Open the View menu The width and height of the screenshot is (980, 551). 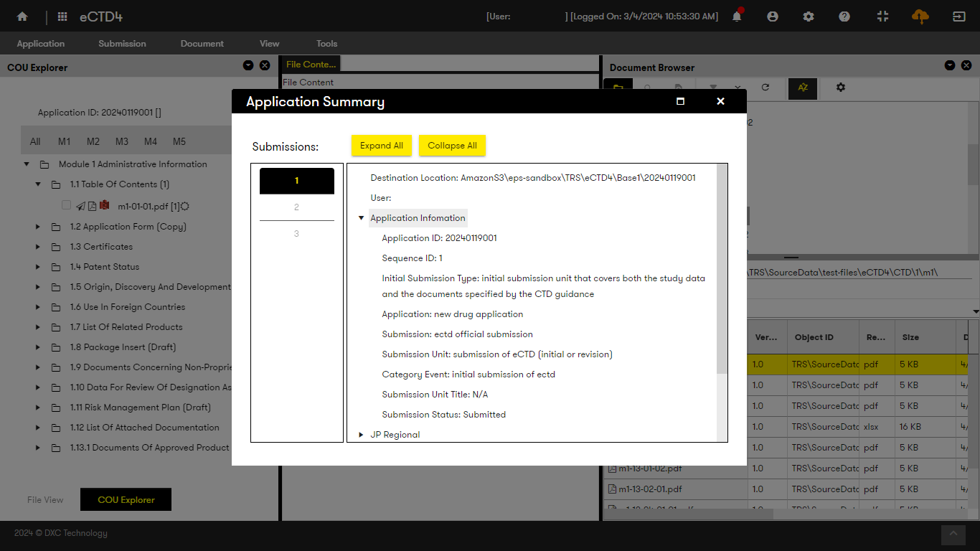pyautogui.click(x=270, y=44)
